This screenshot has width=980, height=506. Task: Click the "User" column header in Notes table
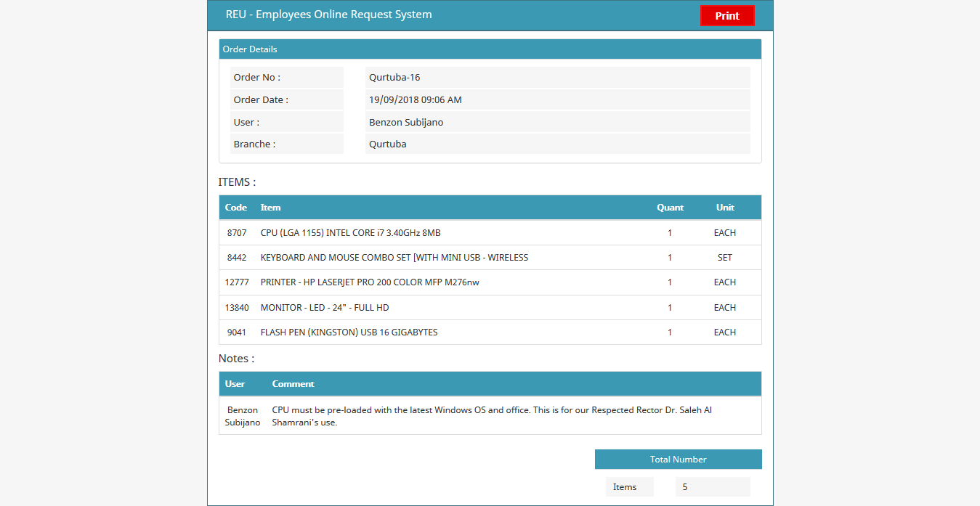[x=235, y=384]
